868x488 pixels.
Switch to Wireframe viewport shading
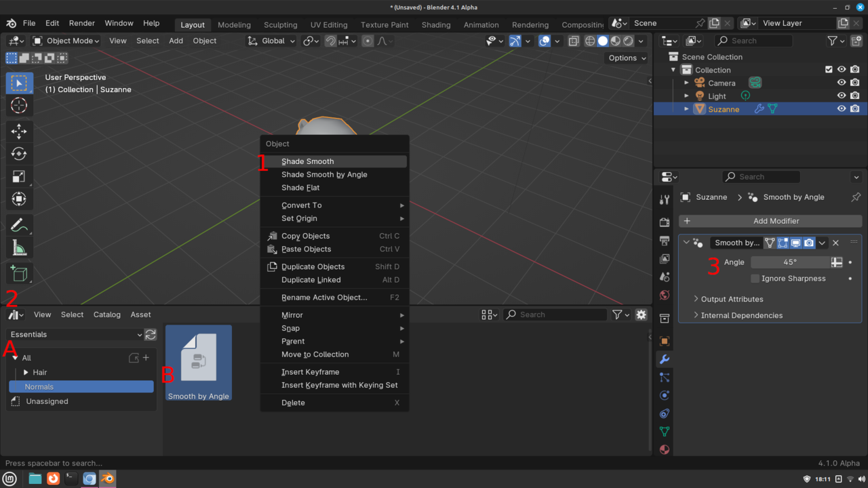tap(590, 41)
